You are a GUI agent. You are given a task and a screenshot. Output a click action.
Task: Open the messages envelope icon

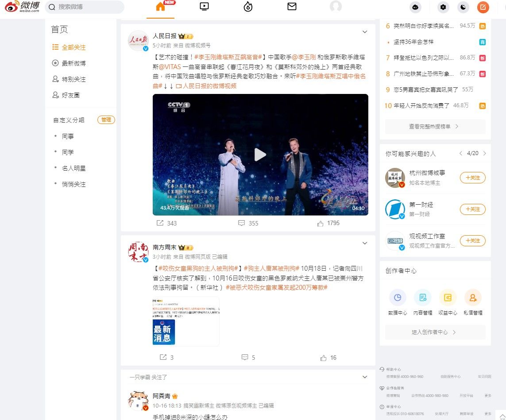[292, 7]
